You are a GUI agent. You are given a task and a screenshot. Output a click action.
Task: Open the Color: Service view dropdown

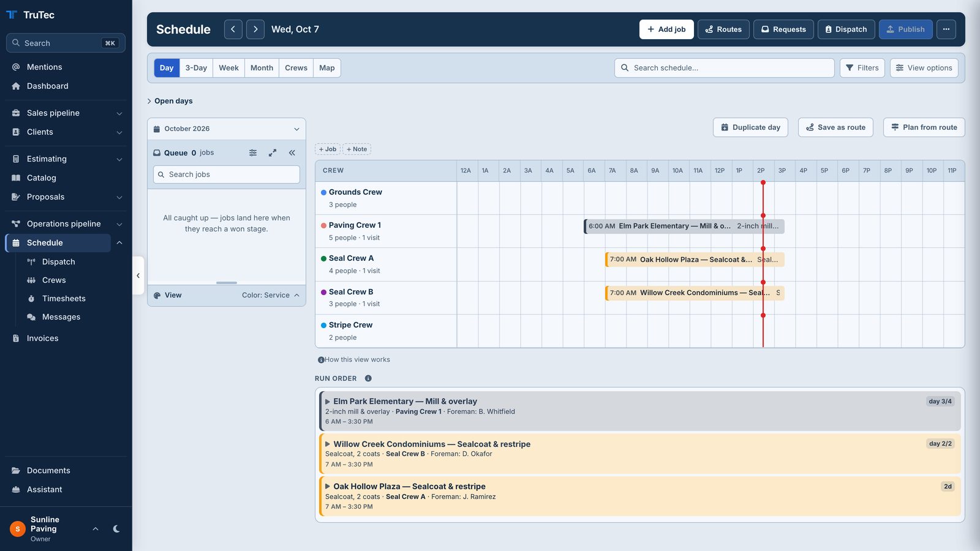(x=271, y=295)
